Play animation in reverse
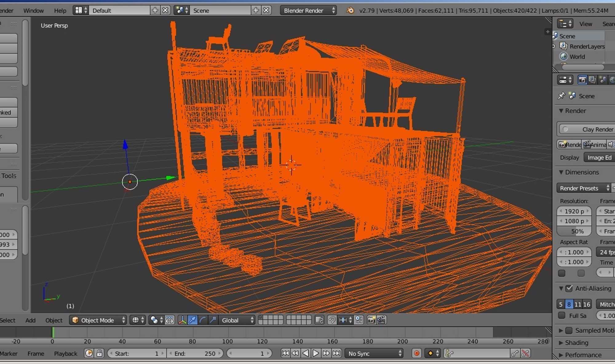This screenshot has width=615, height=364. click(306, 353)
